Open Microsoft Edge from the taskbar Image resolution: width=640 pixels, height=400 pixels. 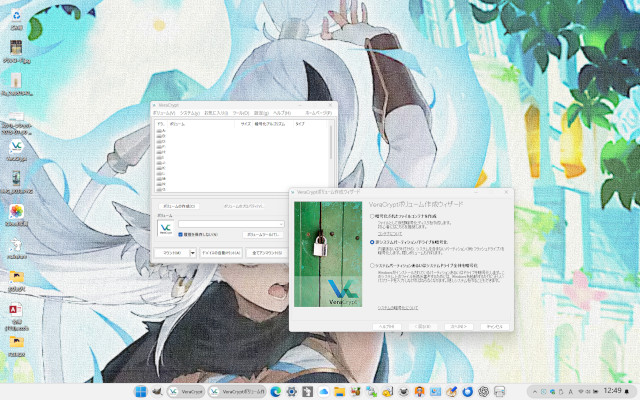(x=276, y=392)
